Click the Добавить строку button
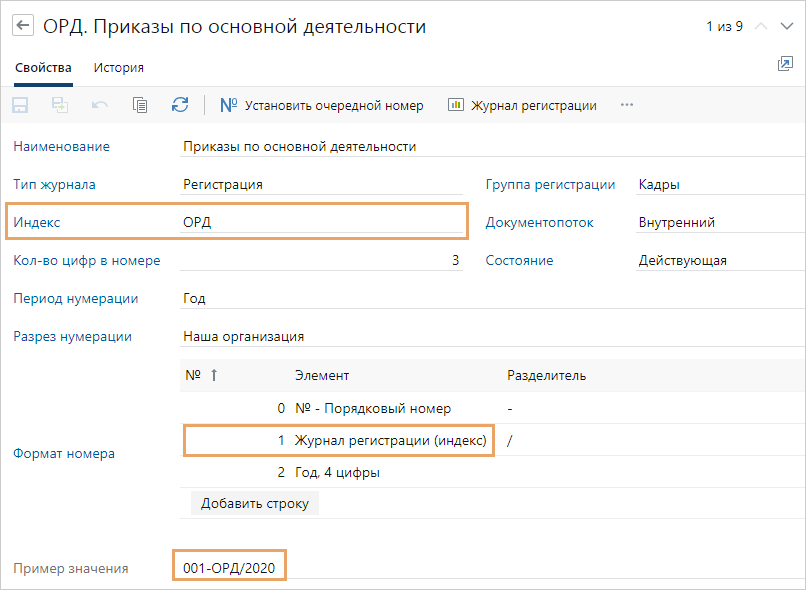This screenshot has width=806, height=590. [x=254, y=503]
